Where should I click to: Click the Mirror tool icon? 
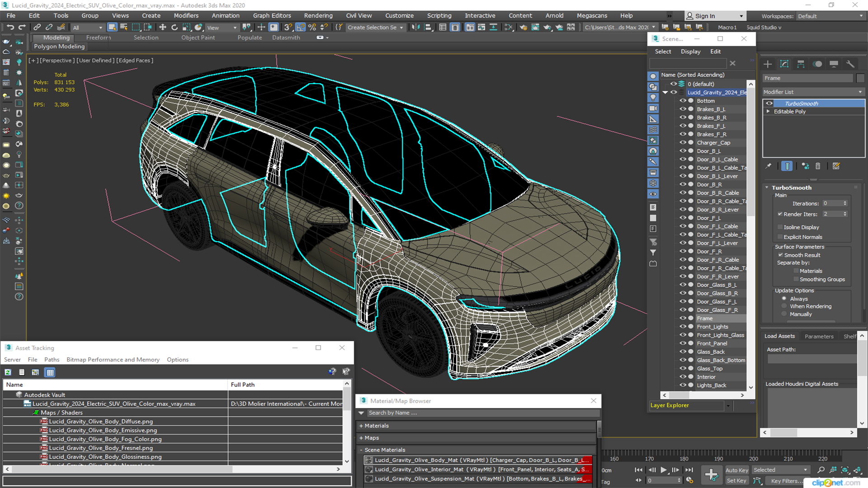pos(415,28)
